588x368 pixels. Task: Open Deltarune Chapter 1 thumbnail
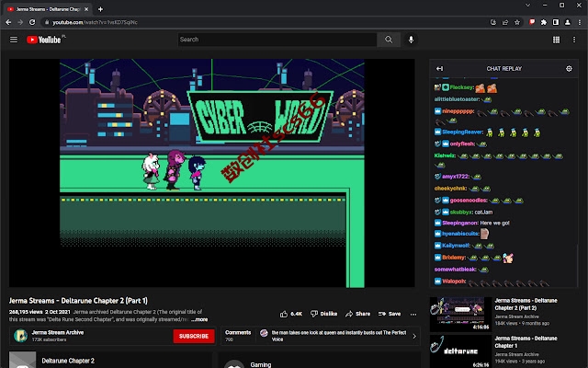tap(460, 351)
